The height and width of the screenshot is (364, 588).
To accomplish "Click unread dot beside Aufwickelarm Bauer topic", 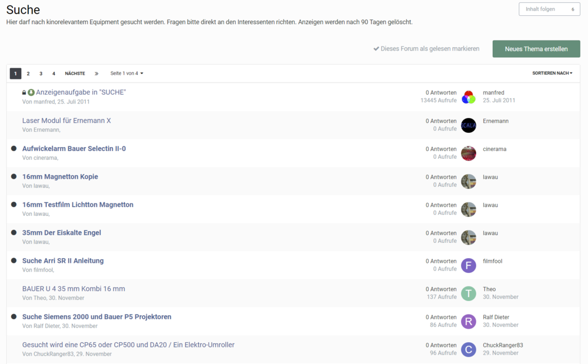I will [14, 149].
